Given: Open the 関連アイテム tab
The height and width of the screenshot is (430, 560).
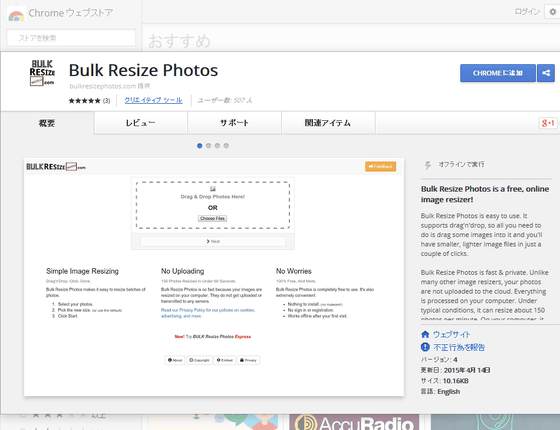Looking at the screenshot, I should [328, 123].
